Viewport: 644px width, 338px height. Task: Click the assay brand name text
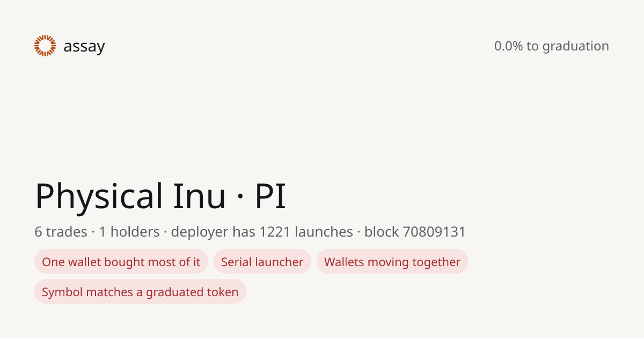point(84,47)
